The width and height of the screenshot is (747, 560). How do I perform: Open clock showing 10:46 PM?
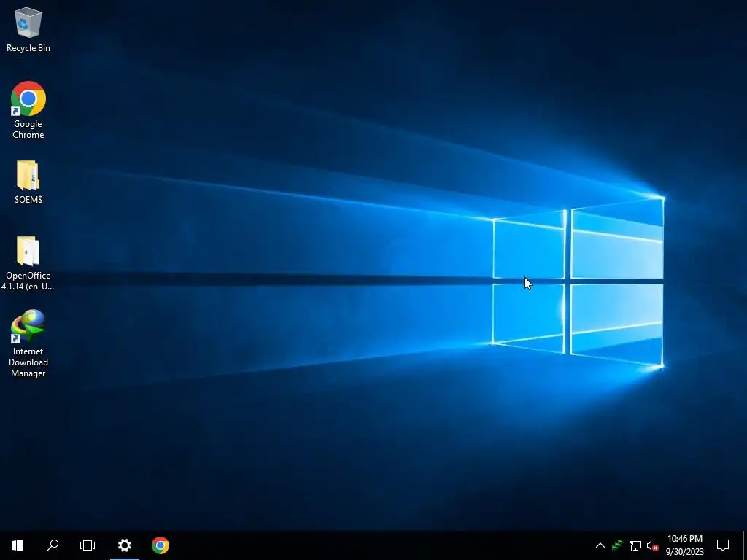(684, 545)
